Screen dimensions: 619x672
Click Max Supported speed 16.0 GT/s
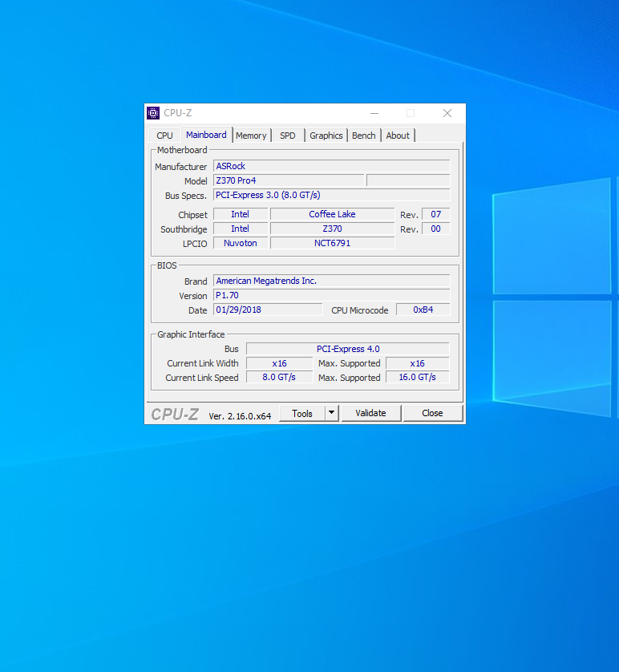click(418, 377)
